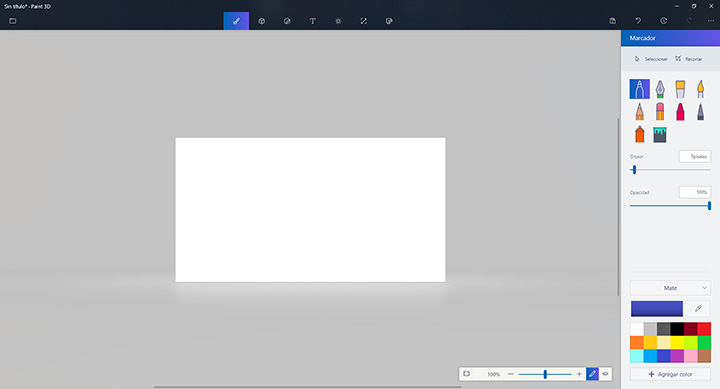Open the 3D shapes tab

tap(261, 21)
